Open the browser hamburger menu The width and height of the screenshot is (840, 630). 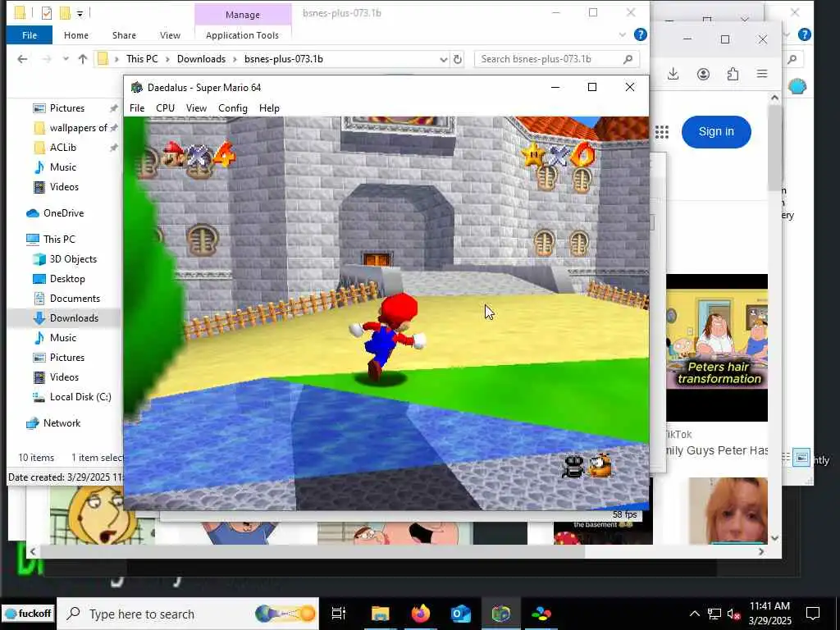coord(762,74)
